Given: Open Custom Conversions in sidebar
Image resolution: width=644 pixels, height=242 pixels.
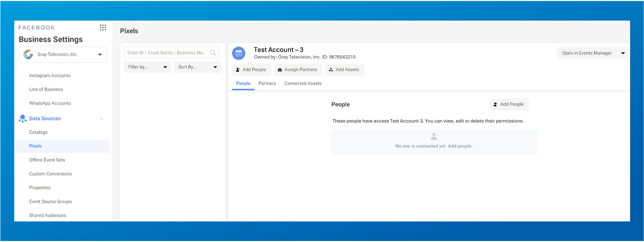Looking at the screenshot, I should [51, 174].
